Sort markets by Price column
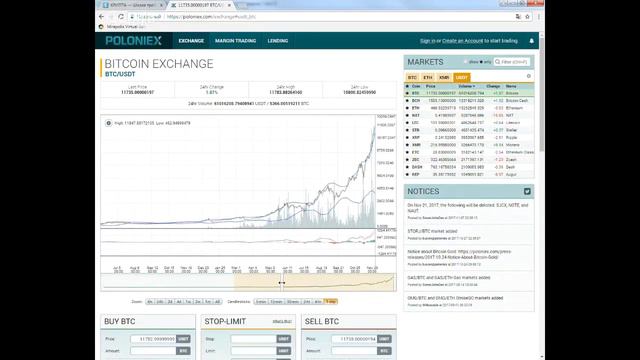This screenshot has width=640, height=360. point(431,86)
